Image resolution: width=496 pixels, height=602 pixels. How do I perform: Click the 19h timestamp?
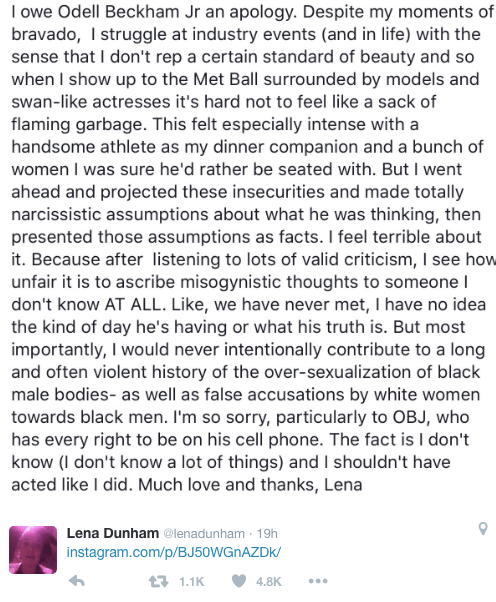pos(267,534)
